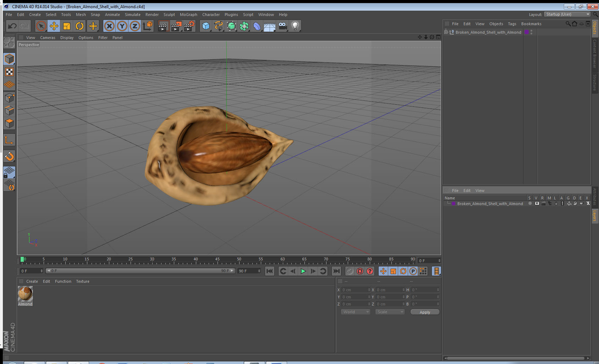
Task: Click the Apply coordinates button
Action: point(425,312)
